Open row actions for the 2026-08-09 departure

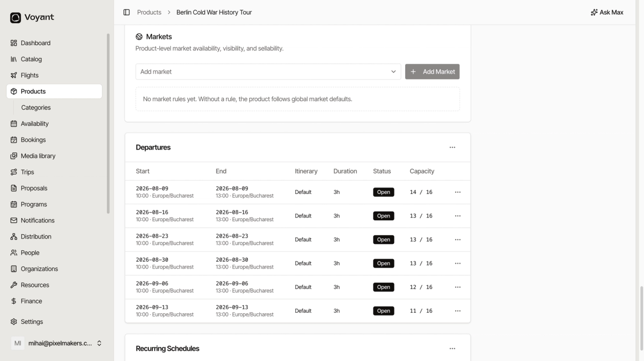(458, 192)
